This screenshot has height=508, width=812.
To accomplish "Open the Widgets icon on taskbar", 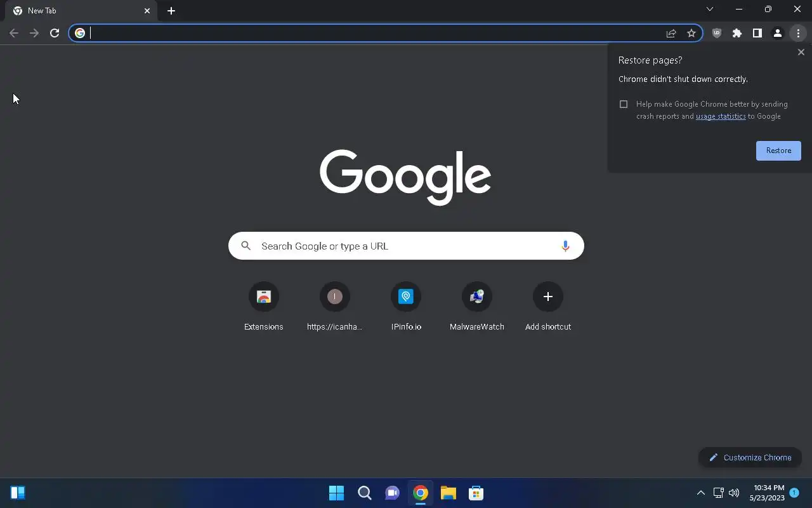I will (x=18, y=493).
